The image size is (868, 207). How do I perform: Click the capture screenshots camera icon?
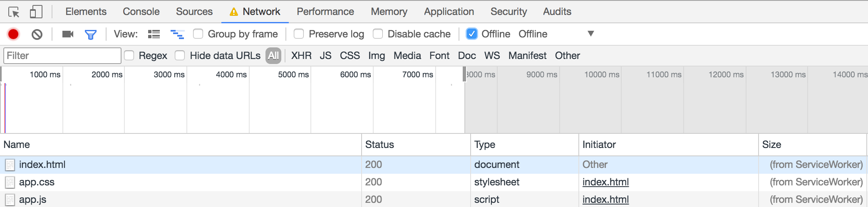(67, 34)
